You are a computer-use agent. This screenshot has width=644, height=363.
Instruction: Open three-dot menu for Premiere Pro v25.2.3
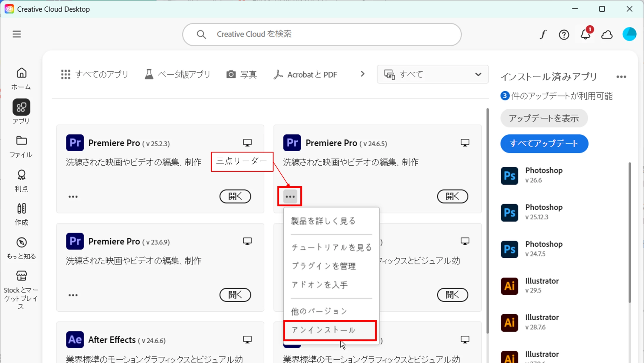73,197
